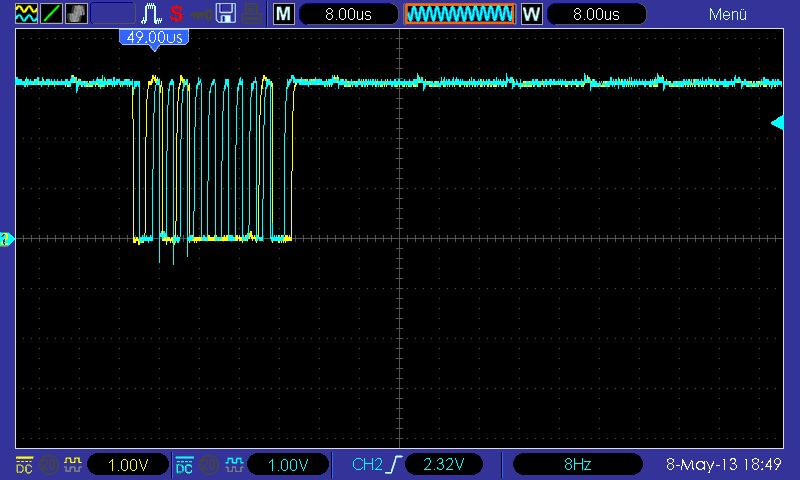Open the CH1 1.00V scale setting
This screenshot has width=800, height=480.
point(128,464)
